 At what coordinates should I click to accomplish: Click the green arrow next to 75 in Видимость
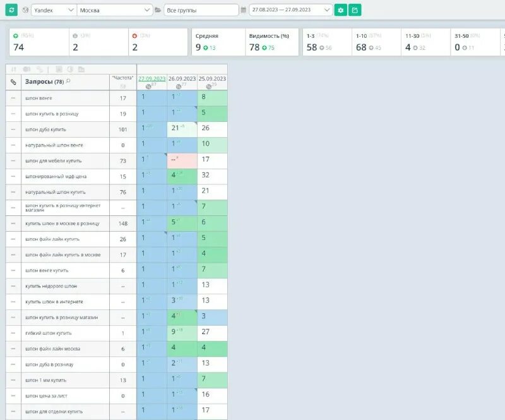264,48
